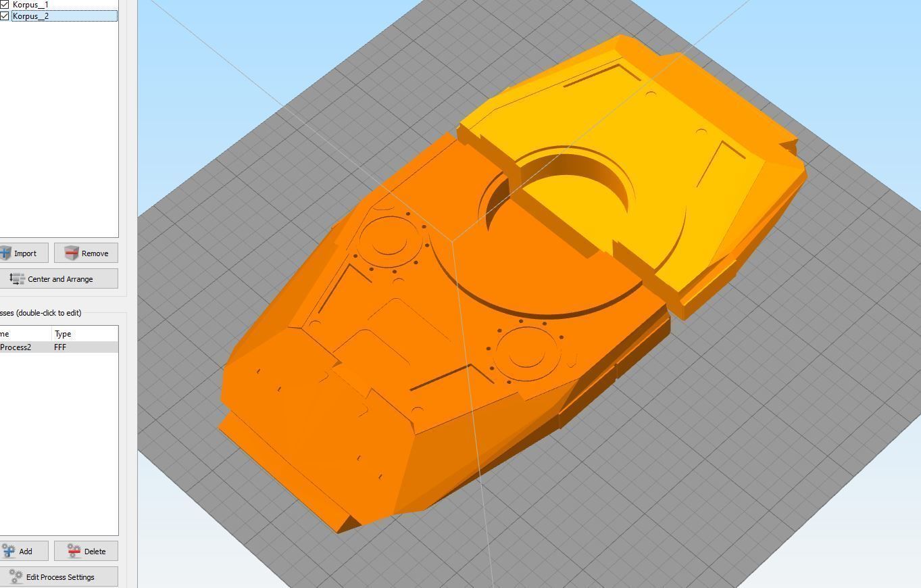Click the gears icon on Edit Process Settings
This screenshot has width=921, height=588.
(x=15, y=577)
